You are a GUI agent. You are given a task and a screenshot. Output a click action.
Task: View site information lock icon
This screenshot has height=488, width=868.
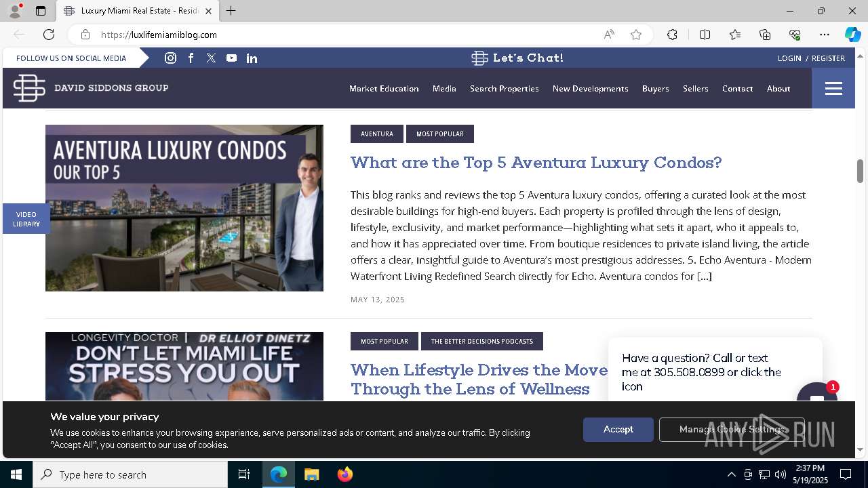click(85, 35)
